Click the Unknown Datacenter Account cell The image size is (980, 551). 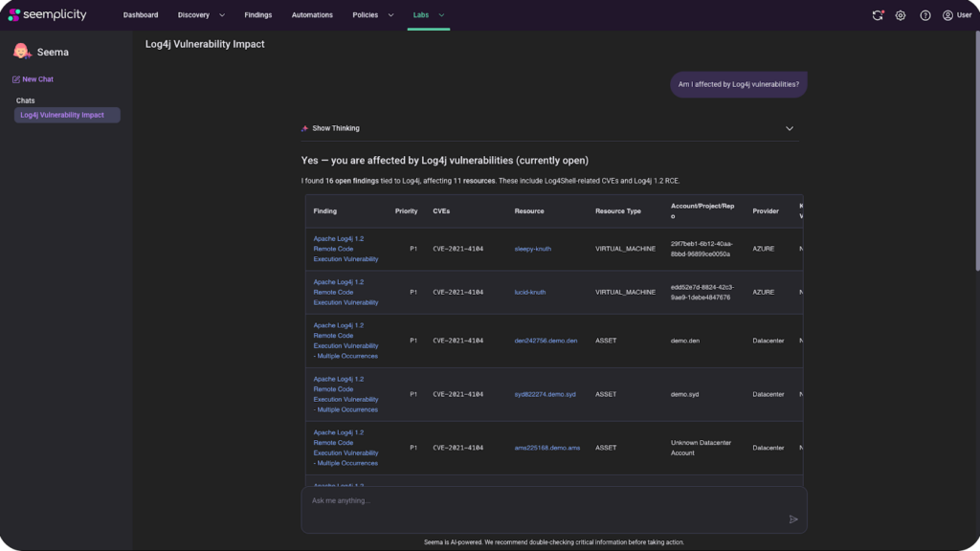[x=701, y=448]
